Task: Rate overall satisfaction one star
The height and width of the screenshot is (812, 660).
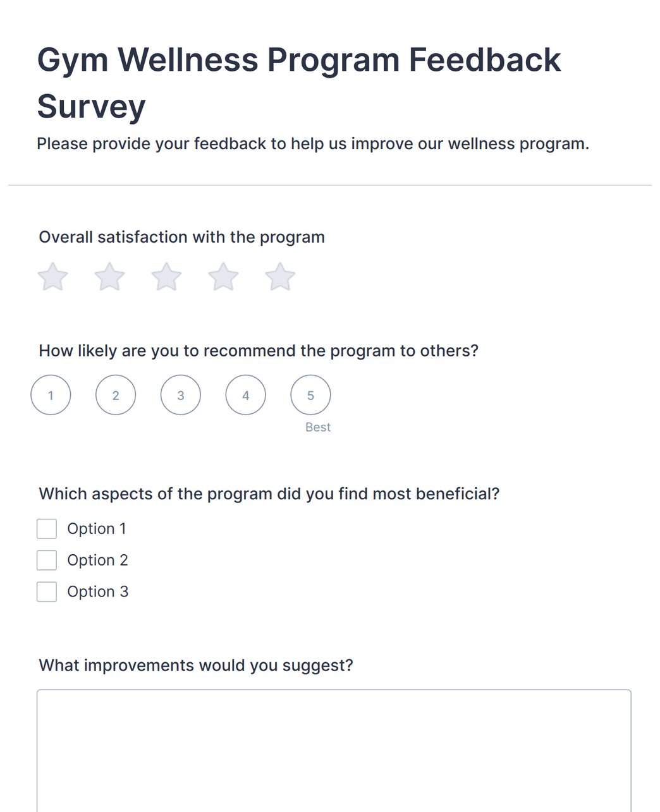Action: point(53,277)
